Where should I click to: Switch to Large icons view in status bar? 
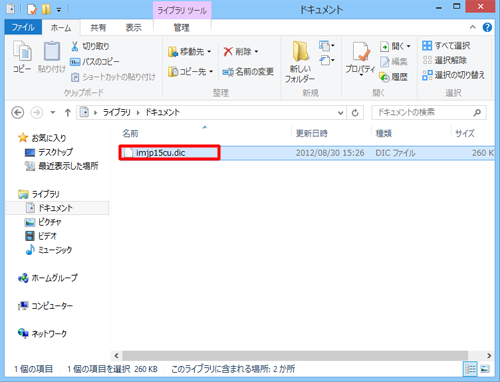tap(485, 369)
